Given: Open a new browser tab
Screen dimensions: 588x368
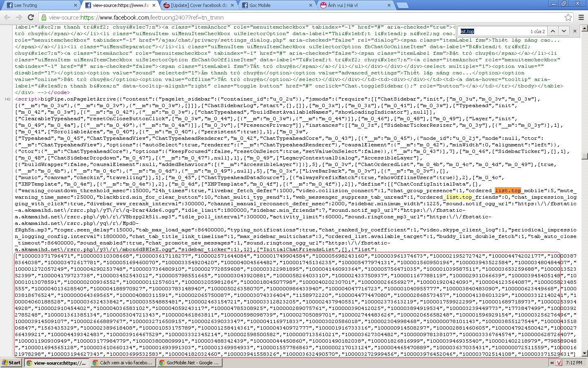Looking at the screenshot, I should [402, 5].
